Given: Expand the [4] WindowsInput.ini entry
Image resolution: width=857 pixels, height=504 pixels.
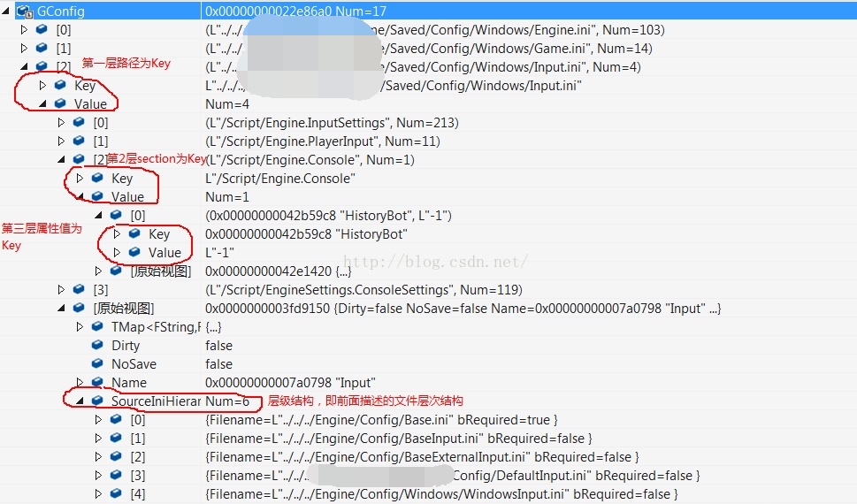Looking at the screenshot, I should tap(98, 493).
